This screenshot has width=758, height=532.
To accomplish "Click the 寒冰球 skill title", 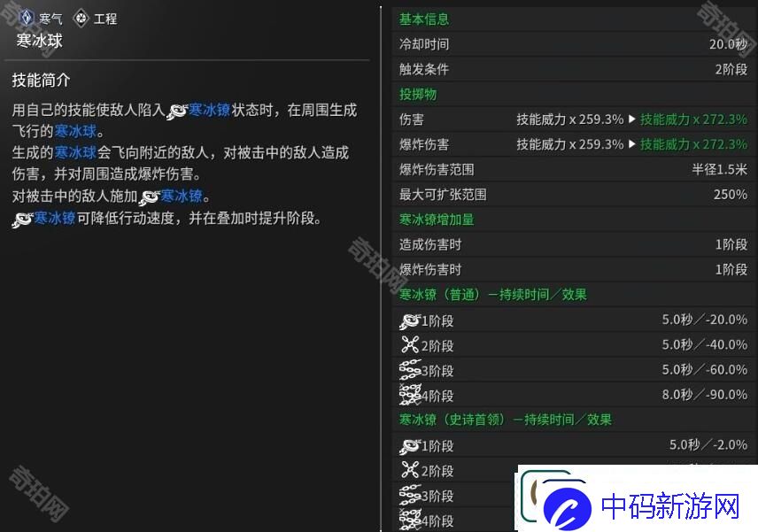I will click(x=40, y=41).
